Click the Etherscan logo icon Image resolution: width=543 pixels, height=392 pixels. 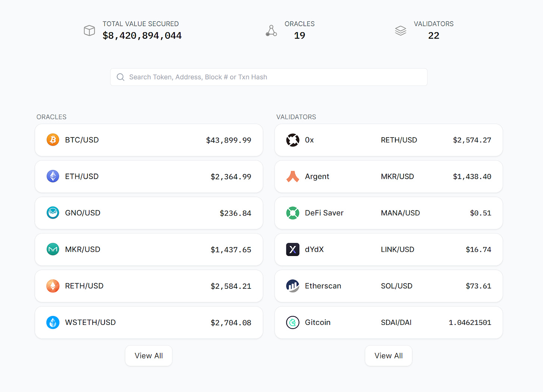click(x=293, y=286)
